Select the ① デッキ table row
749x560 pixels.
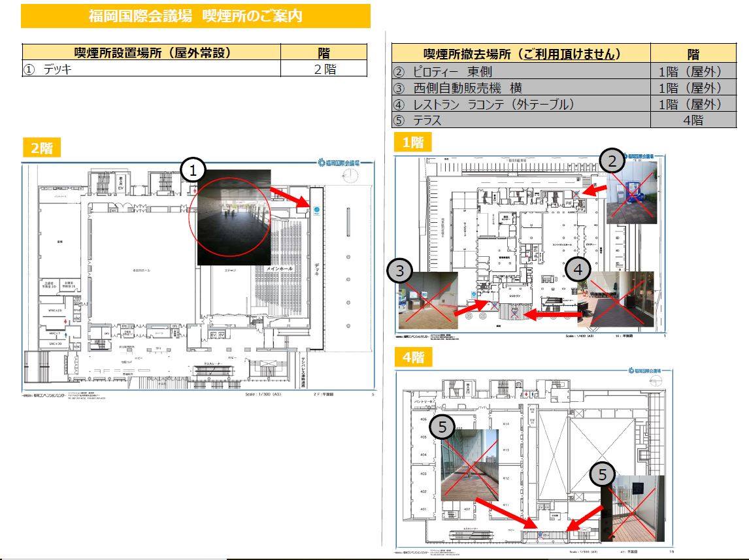point(194,69)
